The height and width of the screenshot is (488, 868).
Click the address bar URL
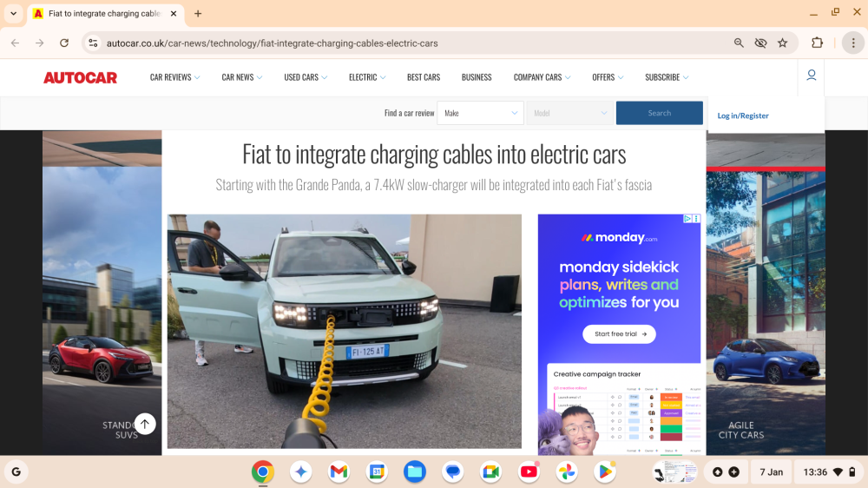pyautogui.click(x=272, y=43)
